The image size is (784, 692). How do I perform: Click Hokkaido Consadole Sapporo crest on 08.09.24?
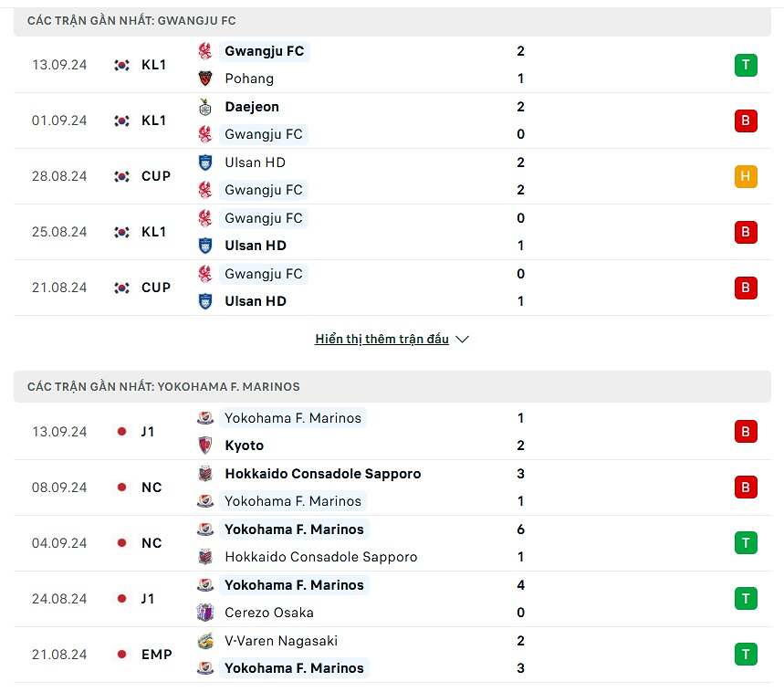click(205, 474)
